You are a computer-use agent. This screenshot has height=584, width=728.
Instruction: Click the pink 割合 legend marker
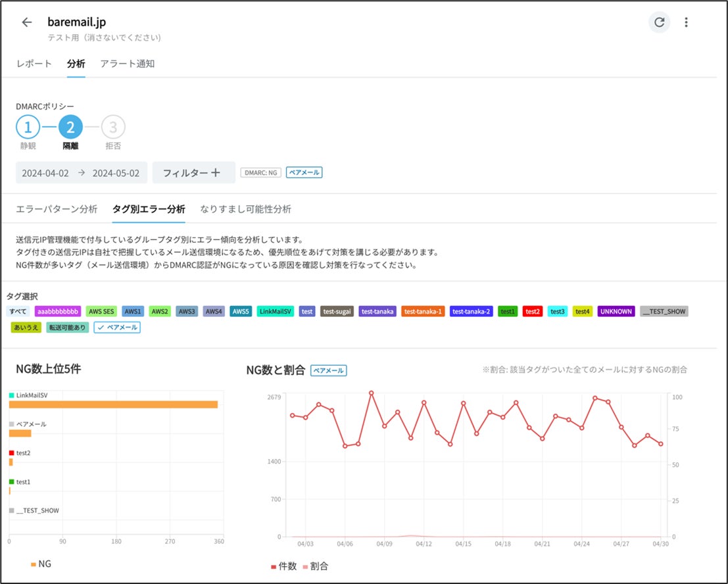[304, 566]
